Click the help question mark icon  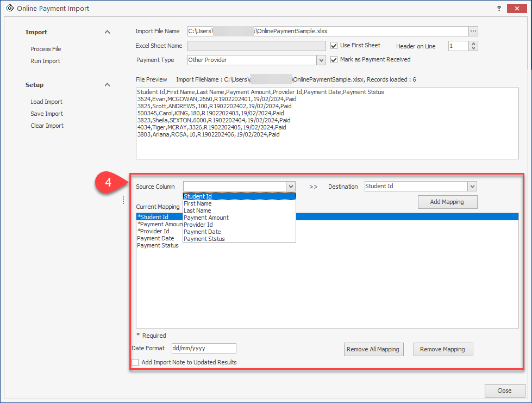click(x=498, y=9)
